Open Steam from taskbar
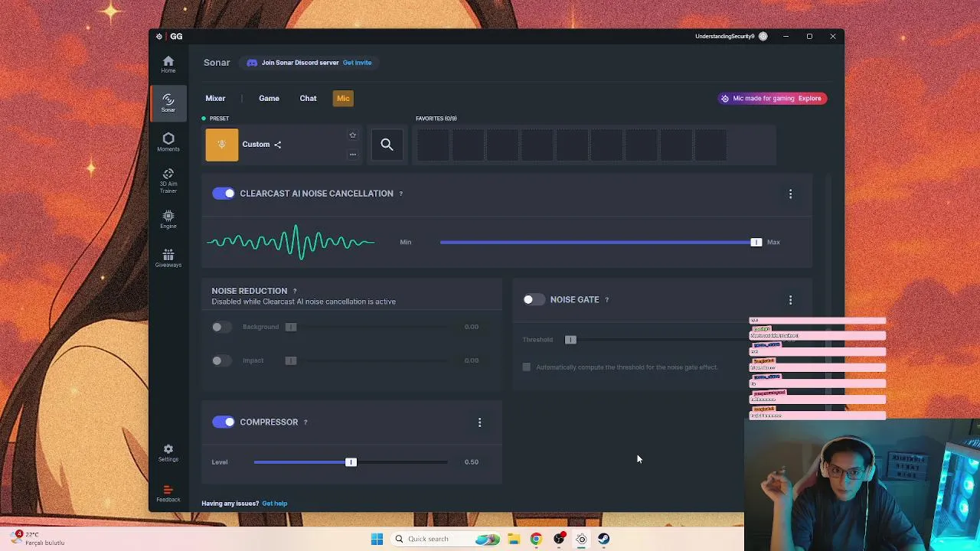Image resolution: width=980 pixels, height=551 pixels. pyautogui.click(x=604, y=539)
